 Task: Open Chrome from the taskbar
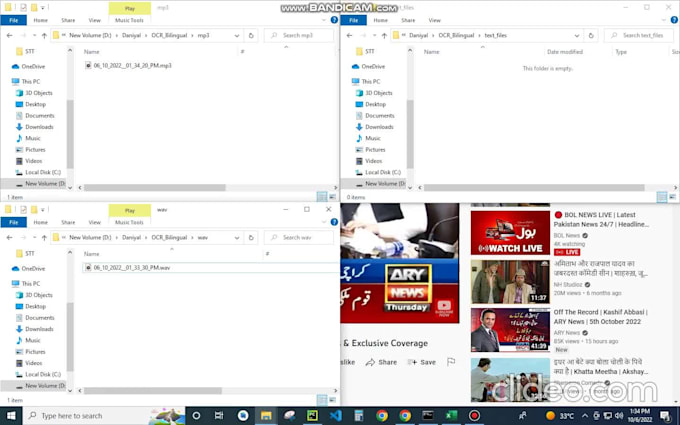[382, 415]
